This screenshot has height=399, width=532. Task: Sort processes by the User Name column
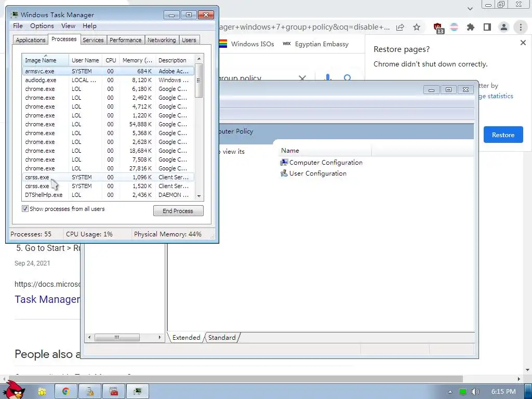pyautogui.click(x=86, y=60)
